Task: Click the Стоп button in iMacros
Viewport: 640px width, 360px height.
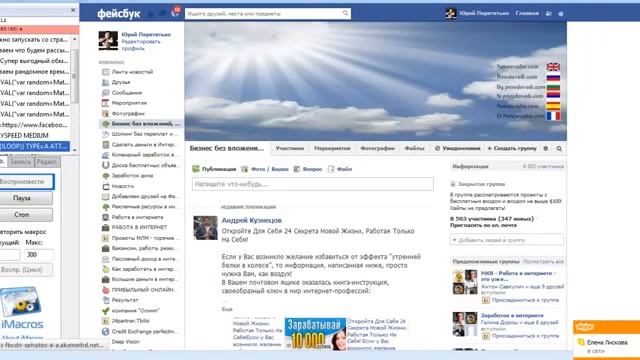Action: 26,214
